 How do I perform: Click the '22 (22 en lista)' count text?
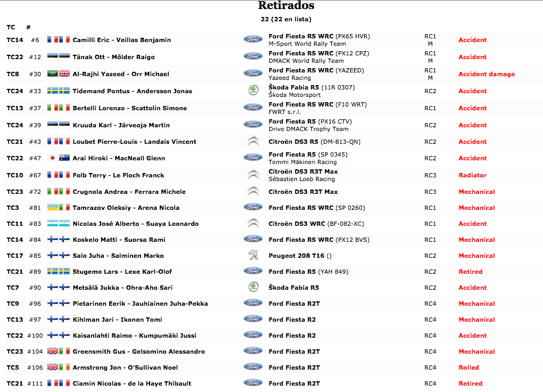click(x=286, y=19)
